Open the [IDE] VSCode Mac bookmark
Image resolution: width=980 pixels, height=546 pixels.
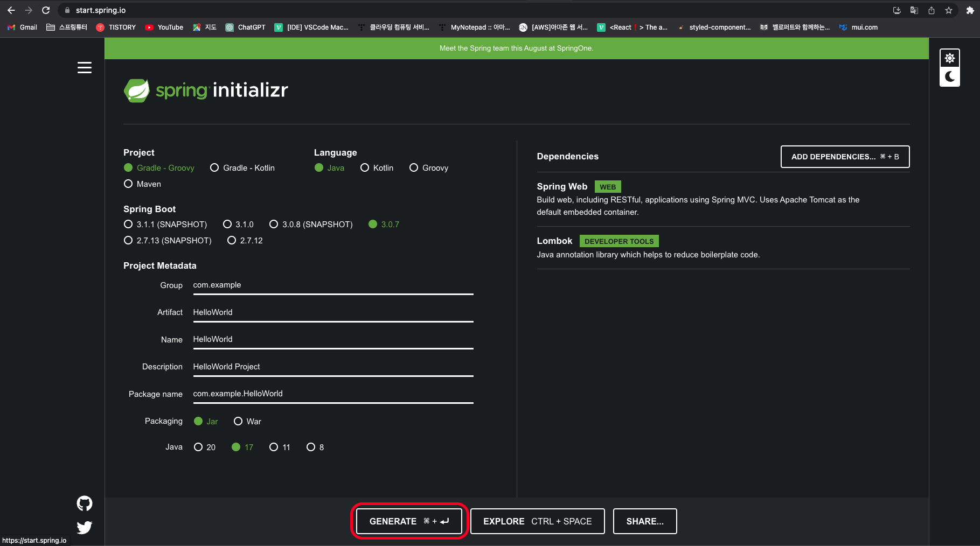pos(311,27)
